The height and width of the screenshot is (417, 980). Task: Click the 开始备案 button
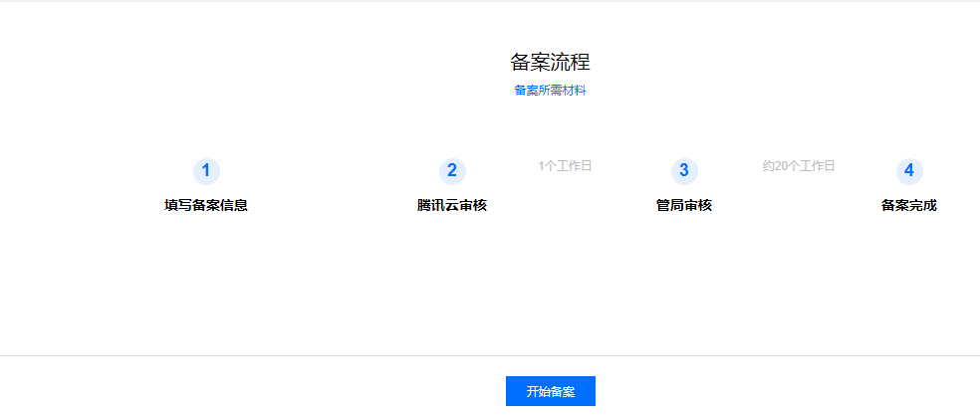click(x=550, y=391)
